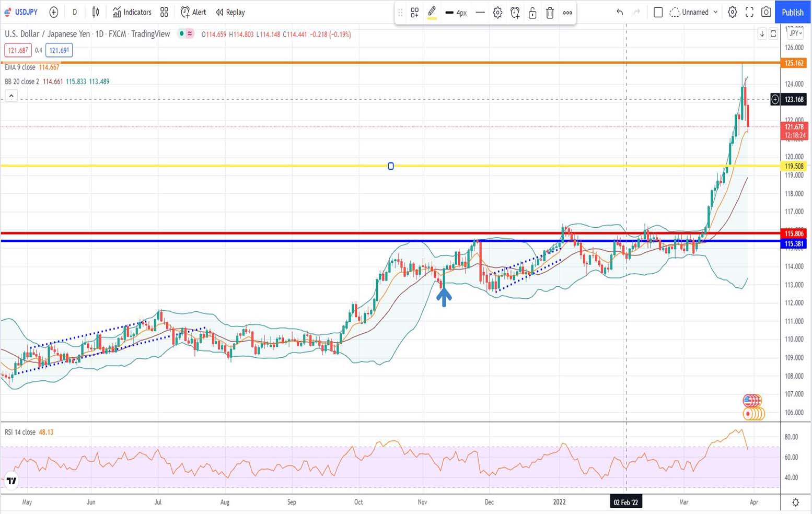Open the pencil line color picker
This screenshot has height=514, width=812.
pos(432,13)
